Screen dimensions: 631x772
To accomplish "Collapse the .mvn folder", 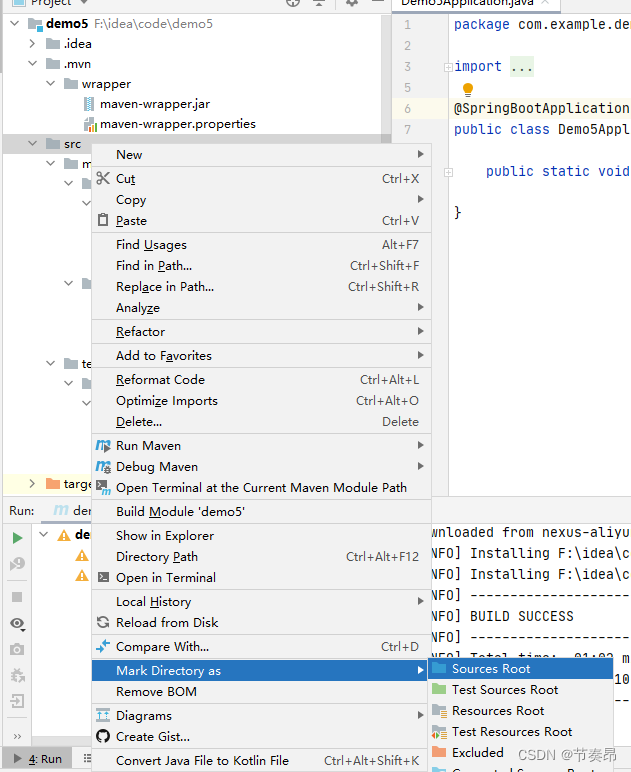I will coord(32,64).
